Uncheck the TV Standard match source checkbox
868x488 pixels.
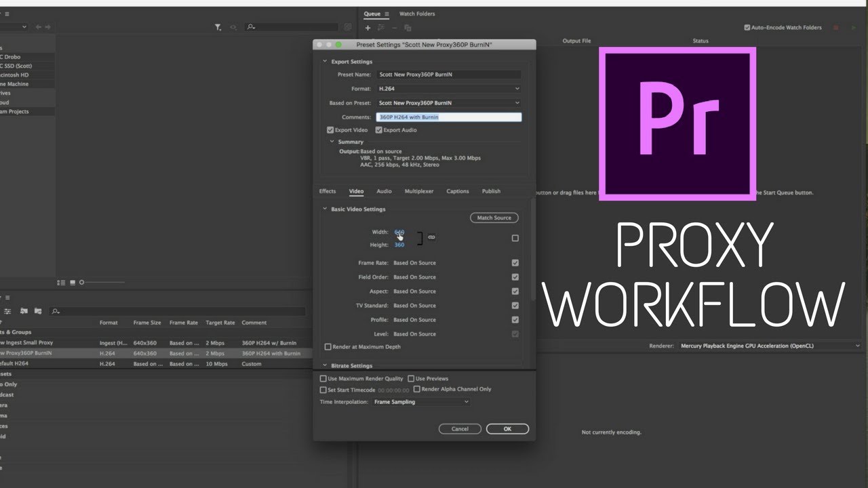coord(515,306)
